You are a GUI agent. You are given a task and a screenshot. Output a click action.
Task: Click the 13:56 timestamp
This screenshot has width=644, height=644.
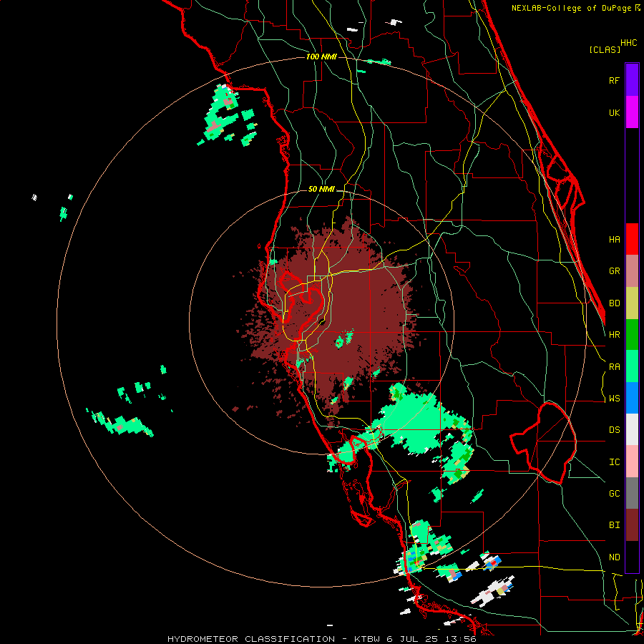462,639
